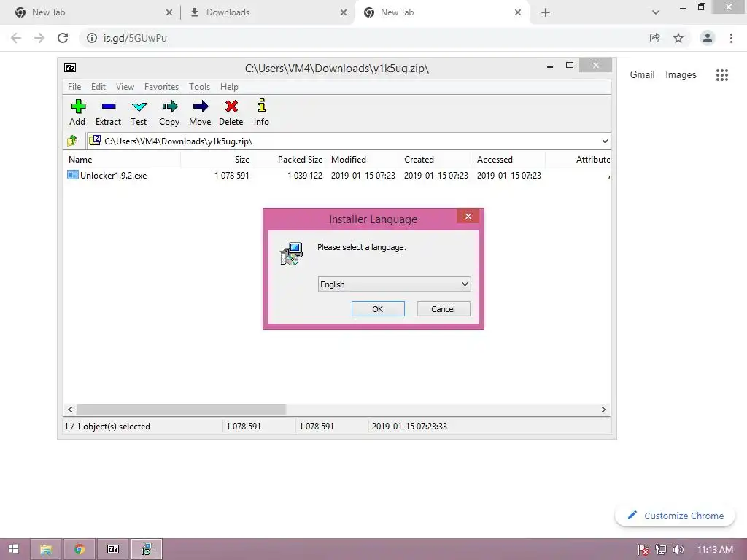Open a new Chrome tab

546,12
